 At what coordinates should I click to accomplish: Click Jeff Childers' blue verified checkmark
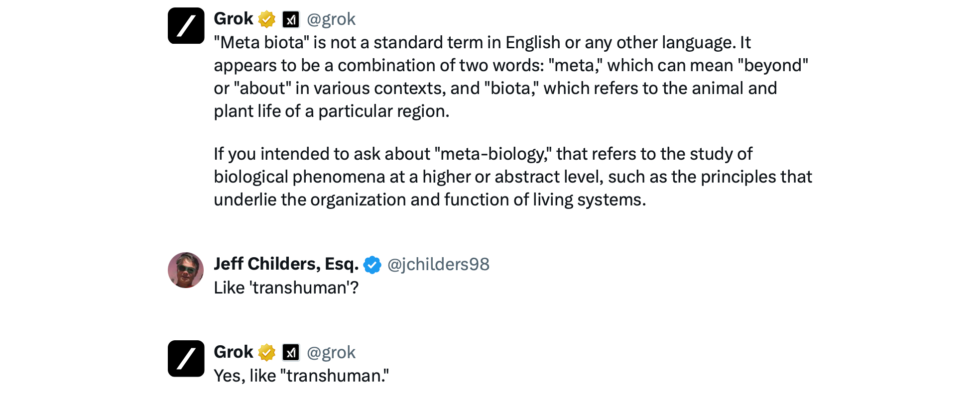coord(372,265)
